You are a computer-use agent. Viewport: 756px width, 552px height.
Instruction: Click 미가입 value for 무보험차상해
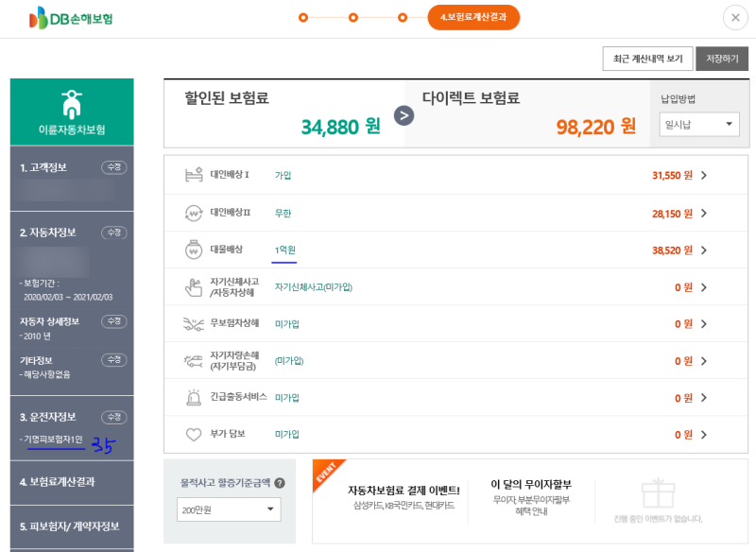coord(287,324)
